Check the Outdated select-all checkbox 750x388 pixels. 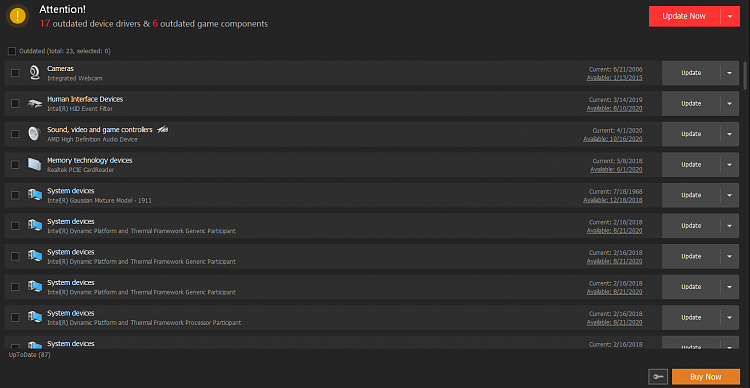coord(12,51)
